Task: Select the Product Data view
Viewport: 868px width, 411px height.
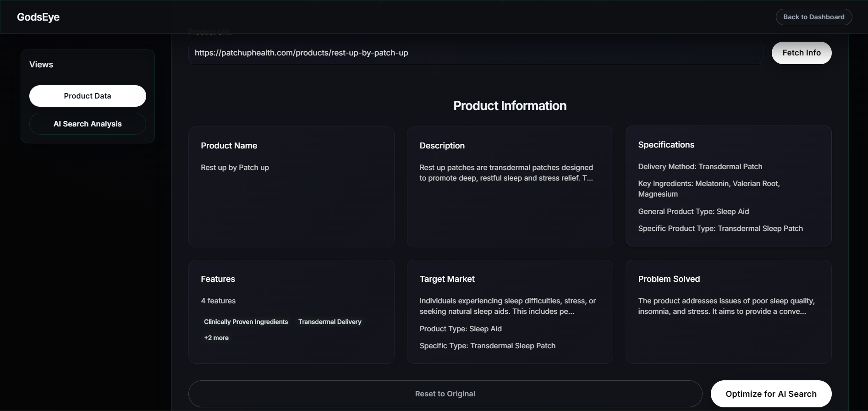Action: pyautogui.click(x=88, y=96)
